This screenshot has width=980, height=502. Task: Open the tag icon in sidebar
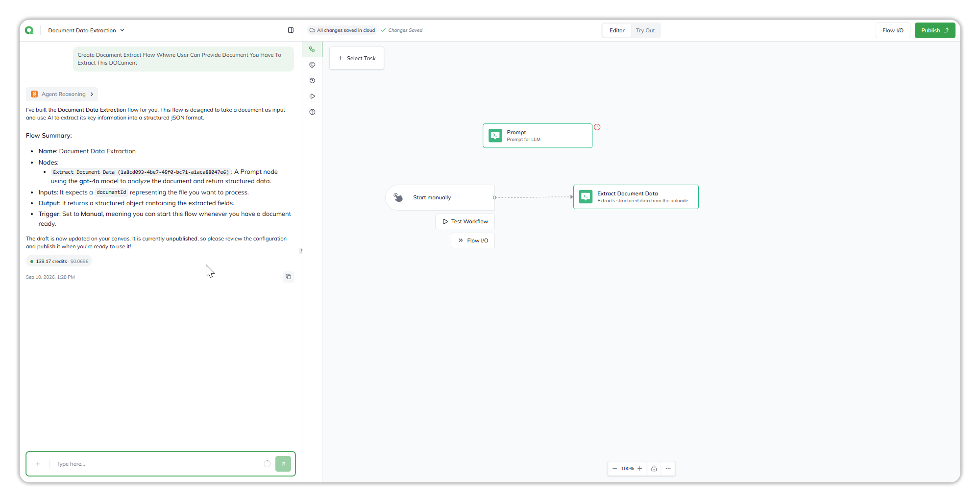[x=312, y=65]
